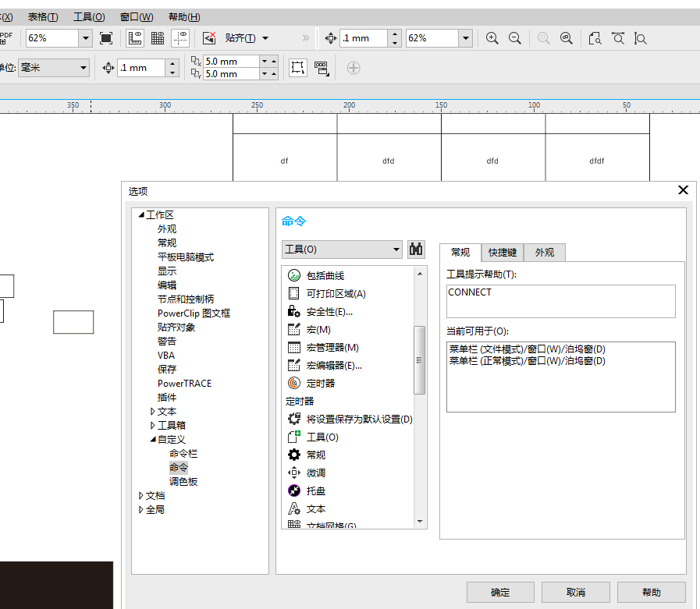Click the snap-off icon beside 贴齐(T)
Viewport: 700px width, 609px height.
click(209, 38)
